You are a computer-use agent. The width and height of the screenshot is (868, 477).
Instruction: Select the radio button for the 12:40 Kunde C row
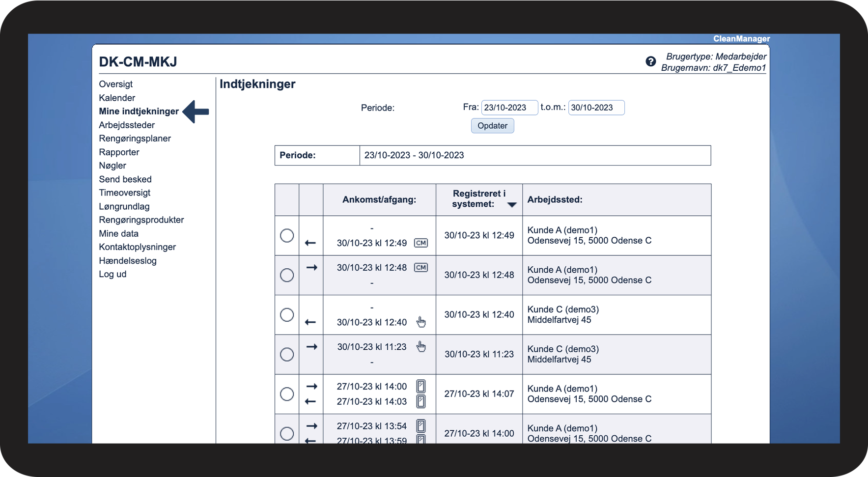coord(287,315)
